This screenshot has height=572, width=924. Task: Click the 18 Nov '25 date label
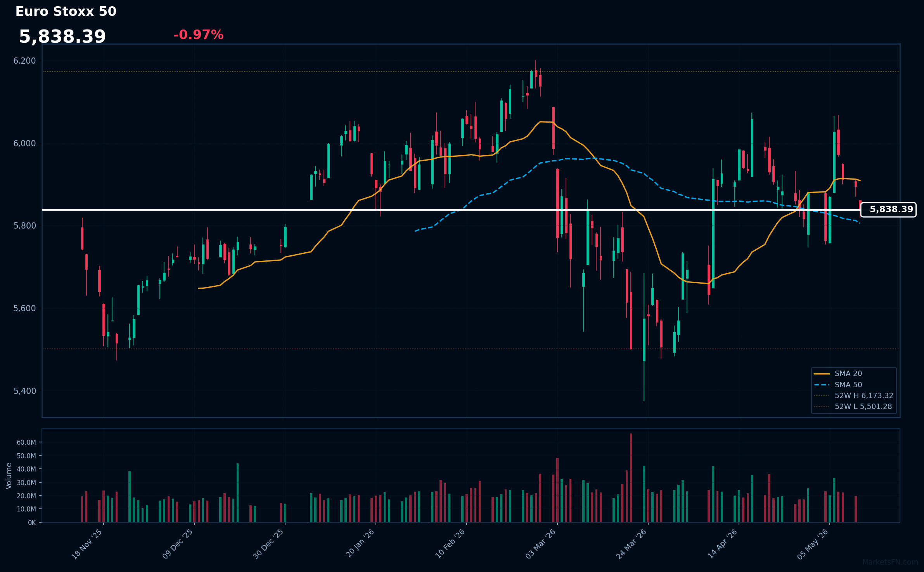[87, 544]
